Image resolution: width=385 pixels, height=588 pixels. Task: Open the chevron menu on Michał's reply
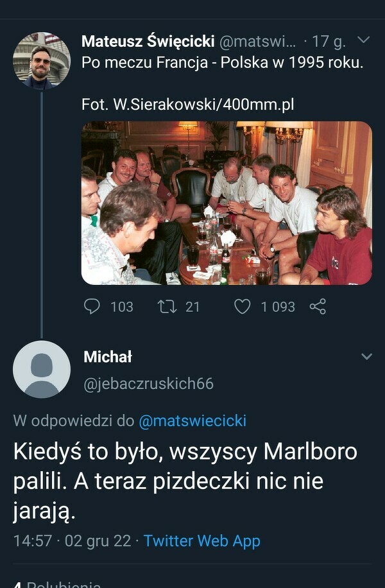[366, 356]
